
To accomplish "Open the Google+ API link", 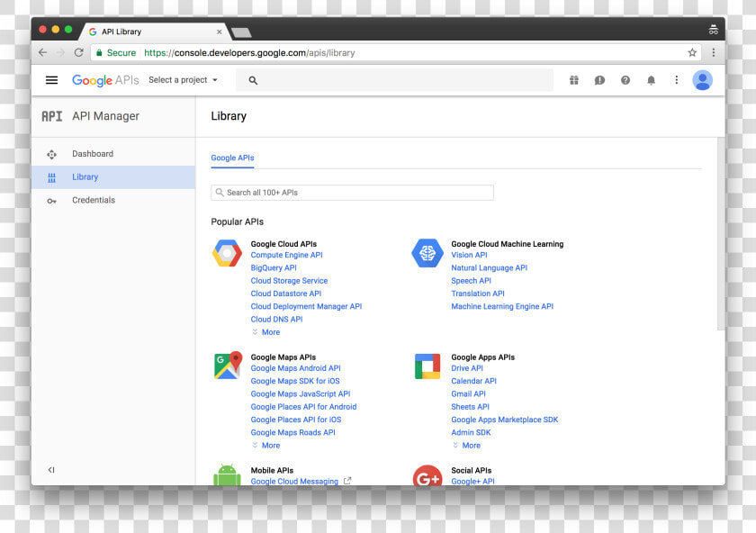I will tap(473, 482).
